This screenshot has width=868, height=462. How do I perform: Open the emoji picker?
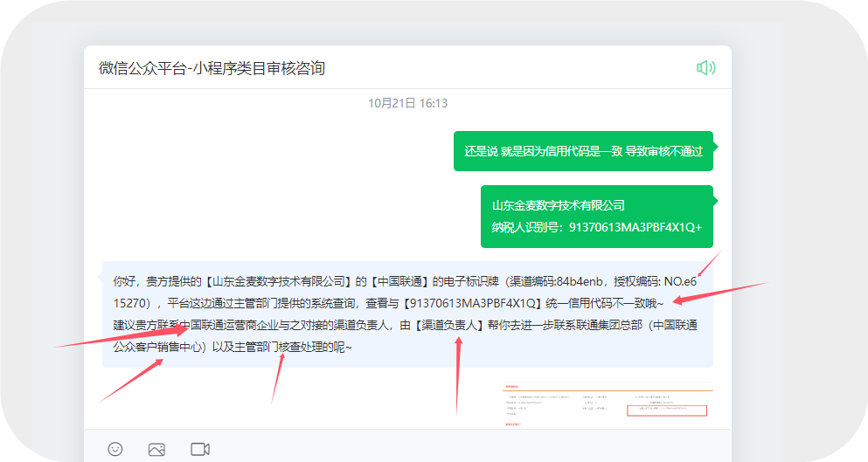tap(115, 449)
